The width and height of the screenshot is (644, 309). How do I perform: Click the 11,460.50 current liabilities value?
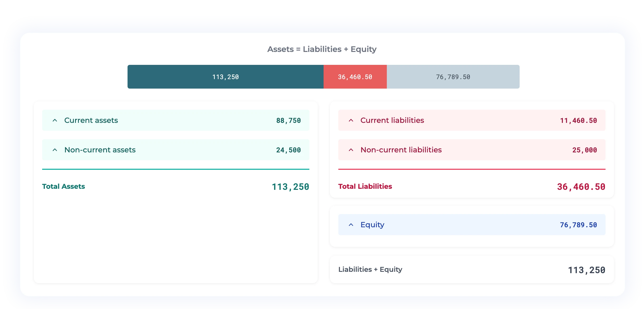(x=579, y=121)
